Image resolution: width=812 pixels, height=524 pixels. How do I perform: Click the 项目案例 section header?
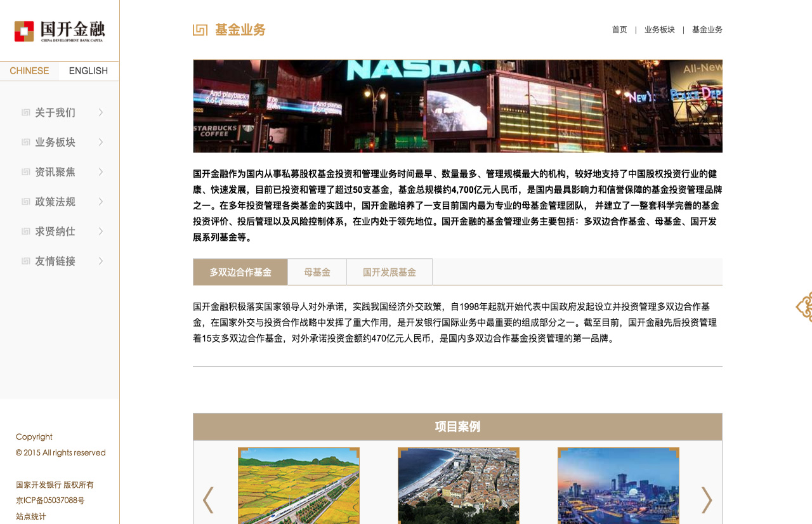tap(457, 427)
